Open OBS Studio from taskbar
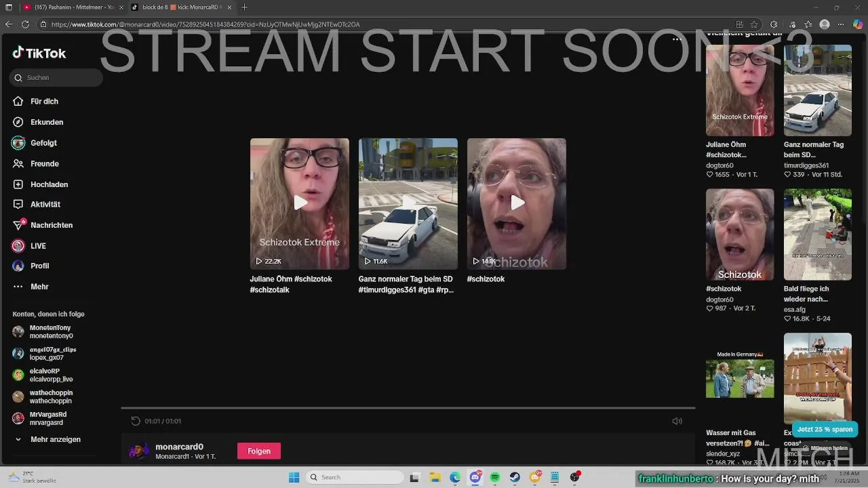Image resolution: width=868 pixels, height=488 pixels. 575,477
